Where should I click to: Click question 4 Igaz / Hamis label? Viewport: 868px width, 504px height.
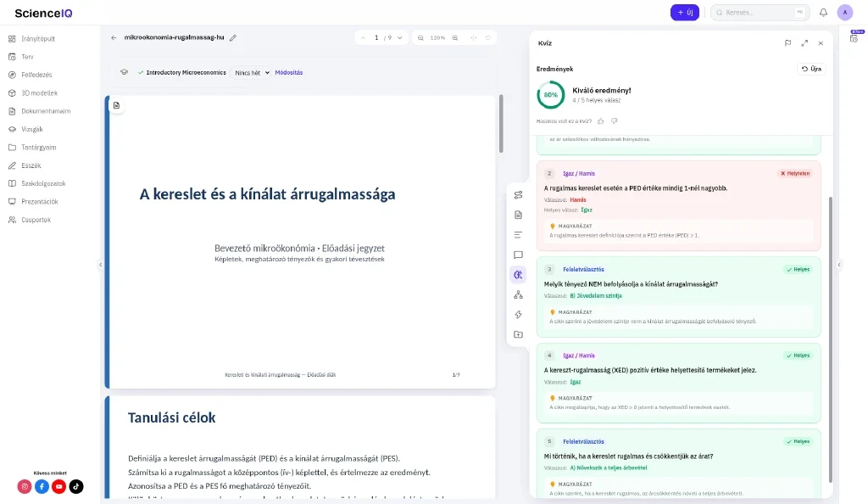tap(578, 356)
